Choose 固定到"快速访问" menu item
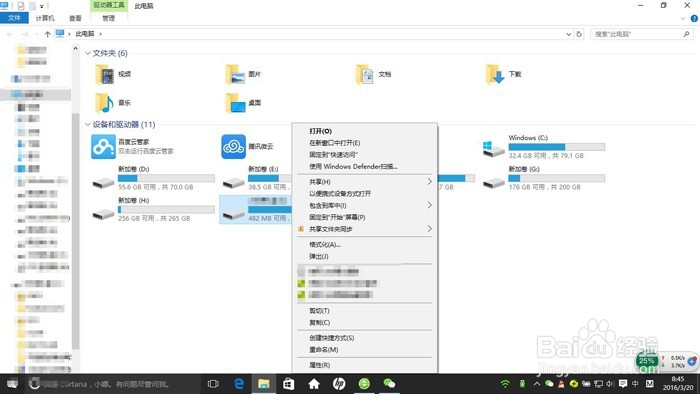This screenshot has width=700, height=394. point(333,154)
